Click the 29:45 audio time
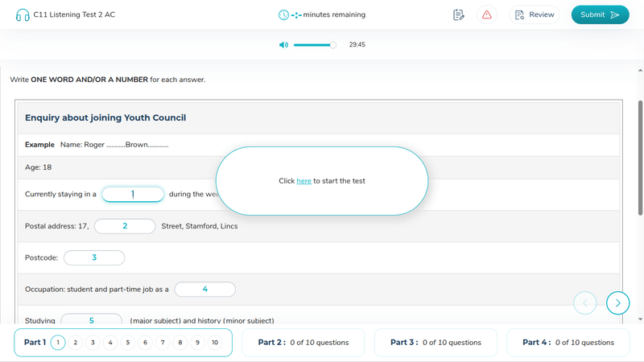This screenshot has height=362, width=644. [357, 45]
